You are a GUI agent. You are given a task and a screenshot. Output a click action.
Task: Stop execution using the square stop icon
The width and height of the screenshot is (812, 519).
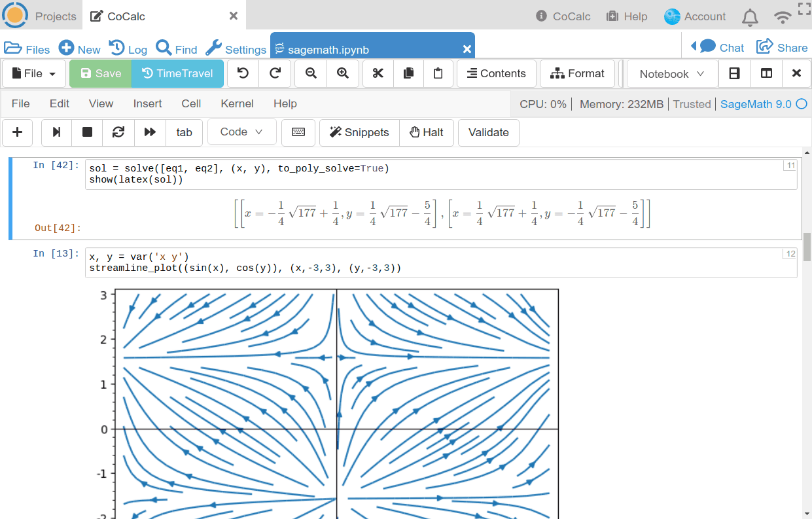pyautogui.click(x=87, y=132)
